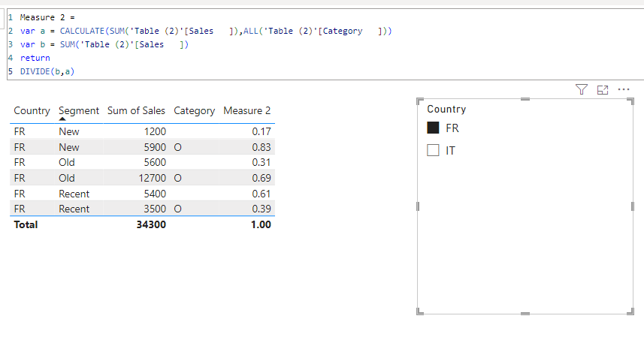
Task: Click the 34300 total value
Action: (x=151, y=225)
